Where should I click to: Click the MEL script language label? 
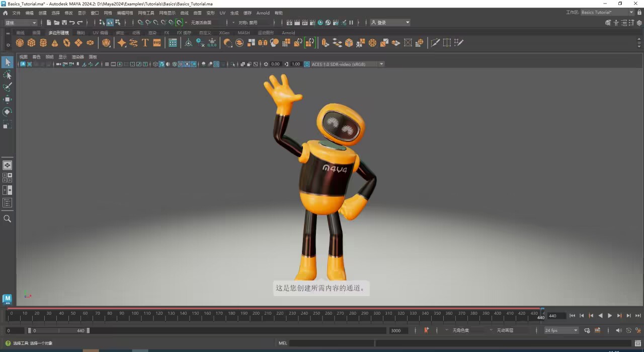pos(283,343)
